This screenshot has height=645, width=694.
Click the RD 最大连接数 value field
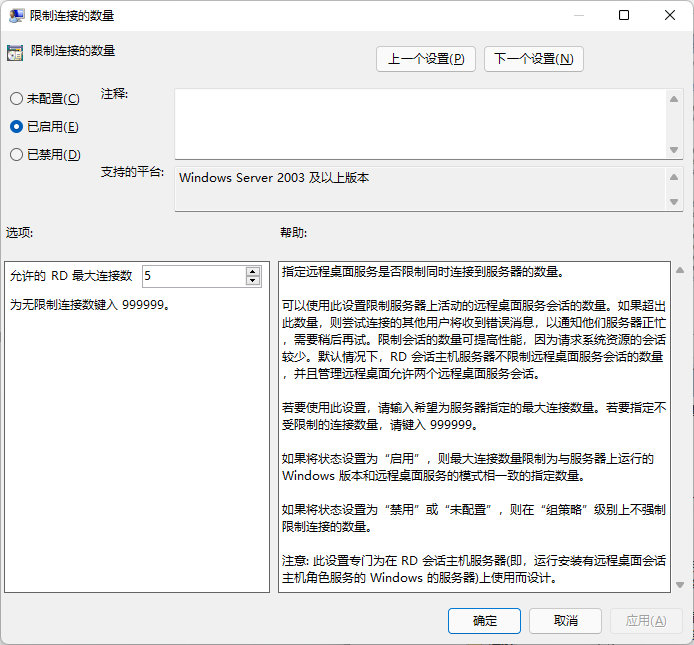click(194, 276)
